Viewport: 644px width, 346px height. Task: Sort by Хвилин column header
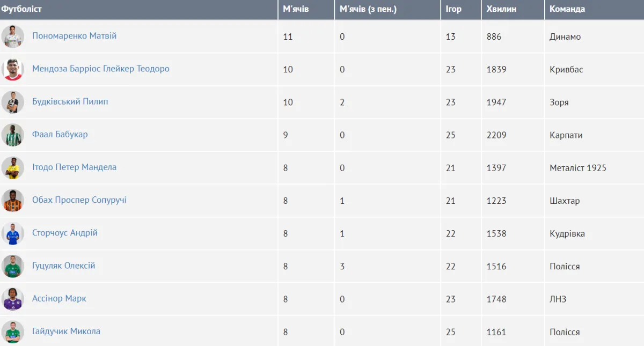(501, 9)
